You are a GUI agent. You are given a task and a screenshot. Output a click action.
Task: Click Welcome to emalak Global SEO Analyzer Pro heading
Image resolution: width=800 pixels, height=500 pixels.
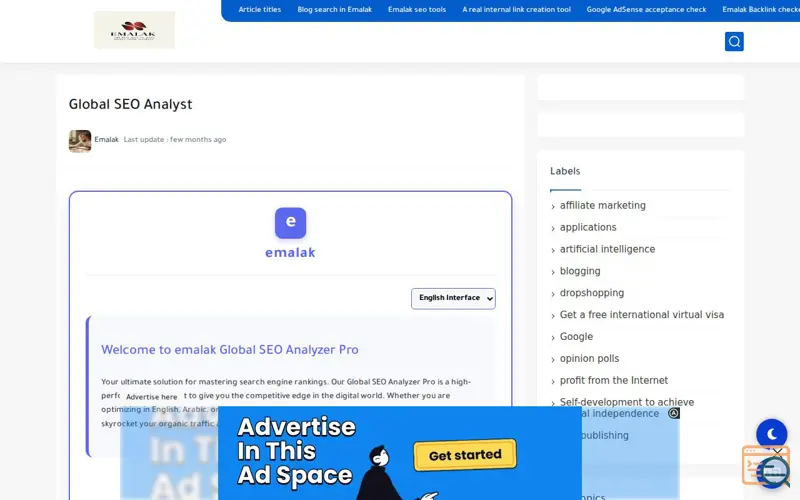(x=230, y=350)
